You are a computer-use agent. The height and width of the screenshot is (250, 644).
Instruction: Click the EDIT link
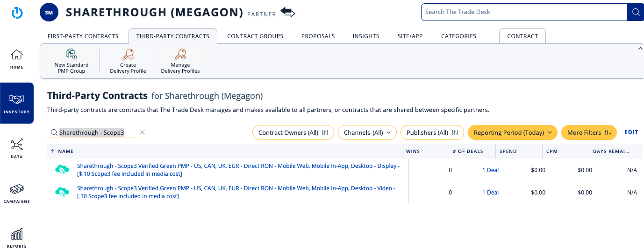click(x=631, y=132)
